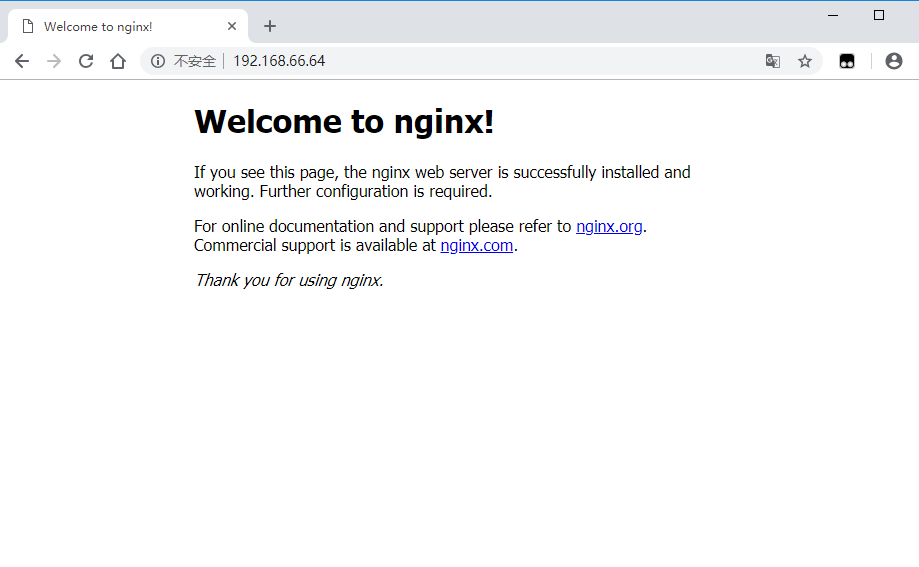
Task: Click the Welcome to nginx! heading
Action: [x=344, y=122]
